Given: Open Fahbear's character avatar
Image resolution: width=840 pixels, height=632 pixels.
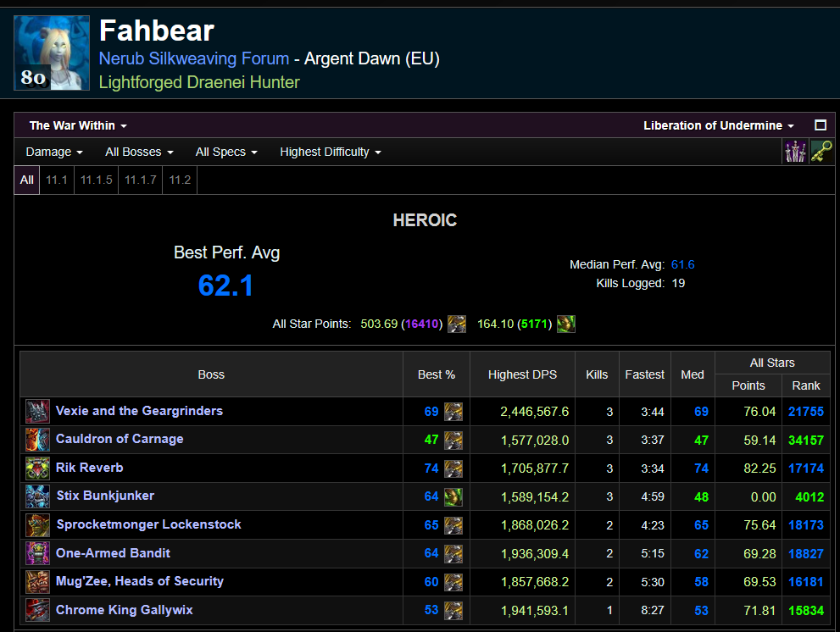Looking at the screenshot, I should click(x=52, y=53).
